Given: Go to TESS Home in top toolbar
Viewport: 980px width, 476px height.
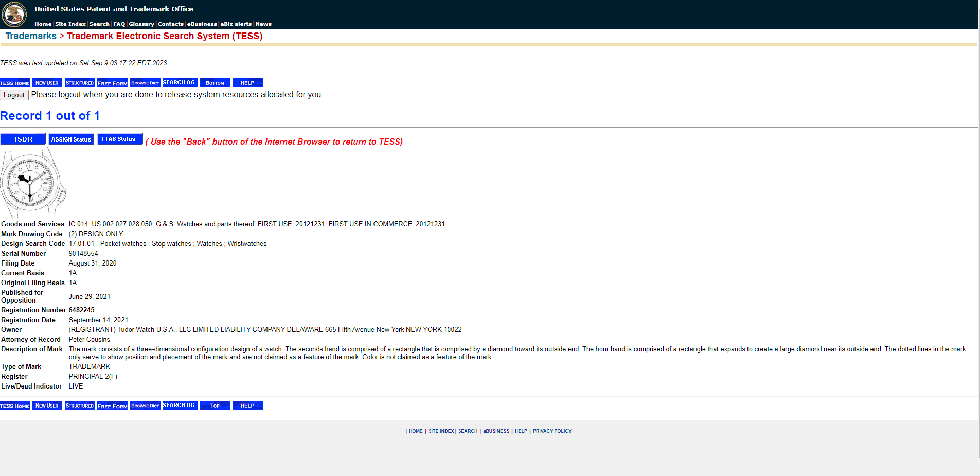Looking at the screenshot, I should [x=15, y=83].
